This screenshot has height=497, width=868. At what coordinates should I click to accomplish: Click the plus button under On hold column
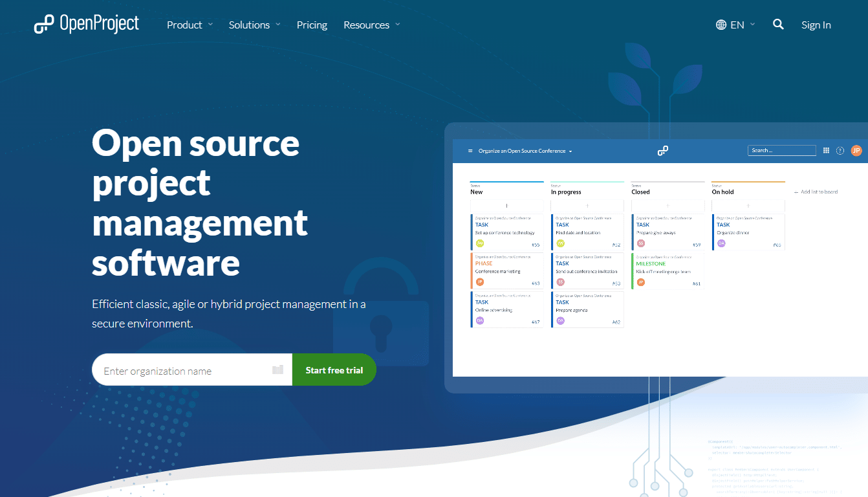(x=748, y=206)
